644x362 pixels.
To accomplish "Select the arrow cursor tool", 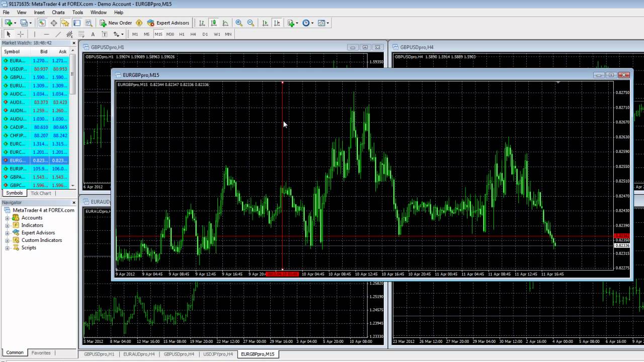I will tap(9, 34).
